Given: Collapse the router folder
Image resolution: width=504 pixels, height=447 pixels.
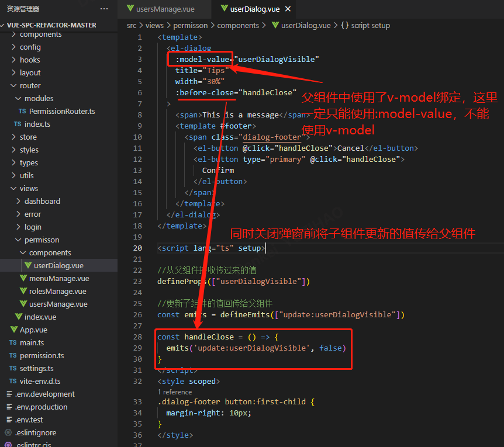Looking at the screenshot, I should (13, 85).
